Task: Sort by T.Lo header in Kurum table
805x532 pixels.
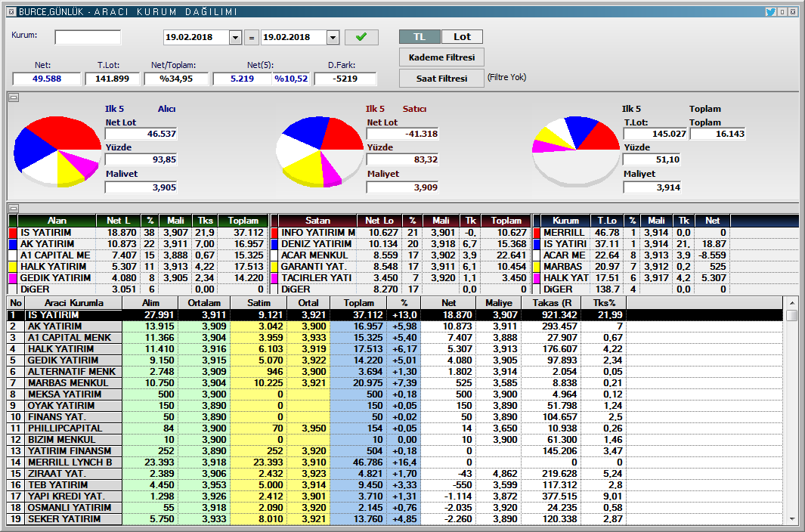Action: (x=607, y=221)
